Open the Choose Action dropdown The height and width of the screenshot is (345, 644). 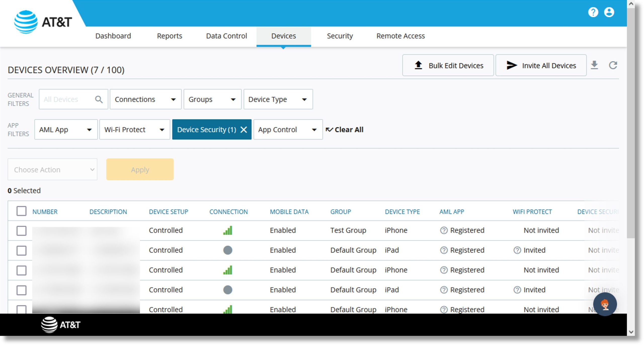click(52, 169)
